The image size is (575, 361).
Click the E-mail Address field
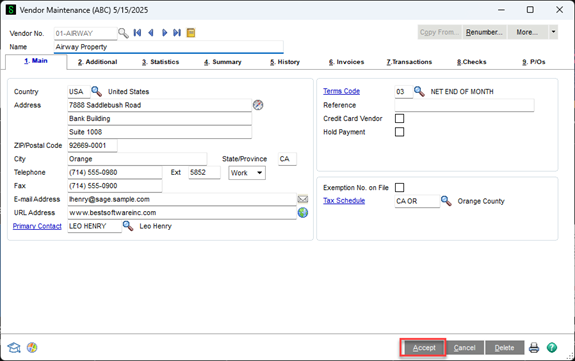pos(182,199)
